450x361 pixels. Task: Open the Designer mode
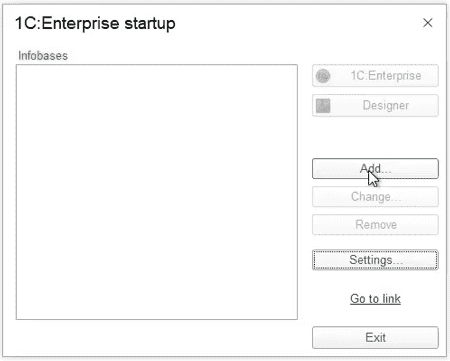[375, 106]
